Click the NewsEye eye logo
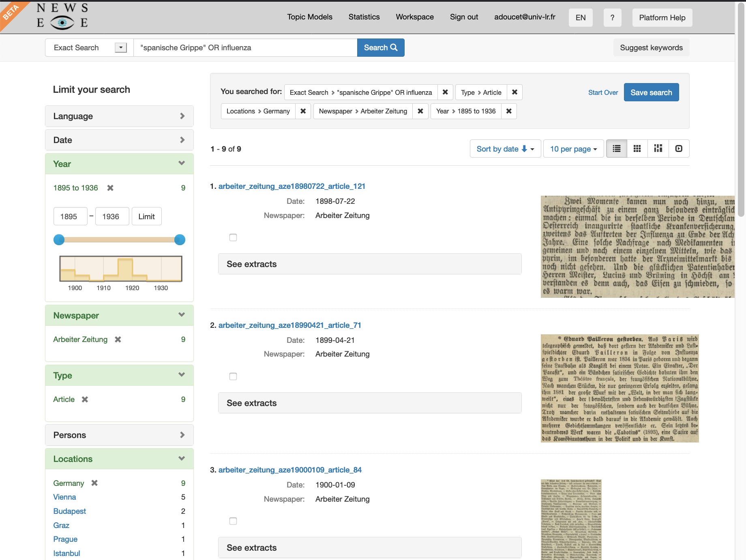746x560 pixels. click(62, 23)
